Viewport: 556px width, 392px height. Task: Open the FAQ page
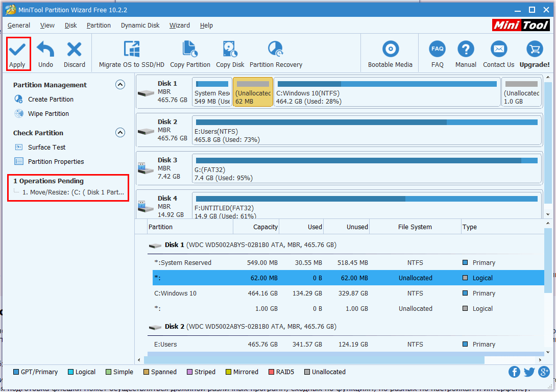tap(437, 54)
